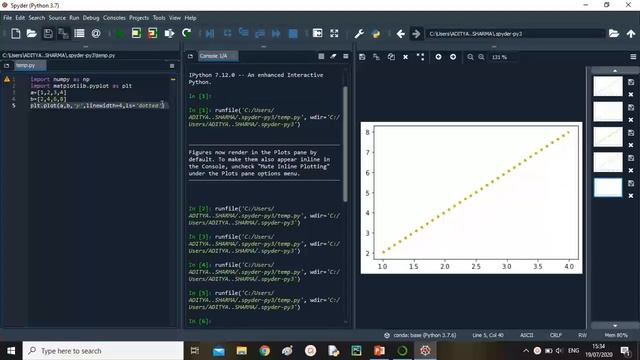
Task: Open the Consoles menu
Action: click(x=114, y=18)
